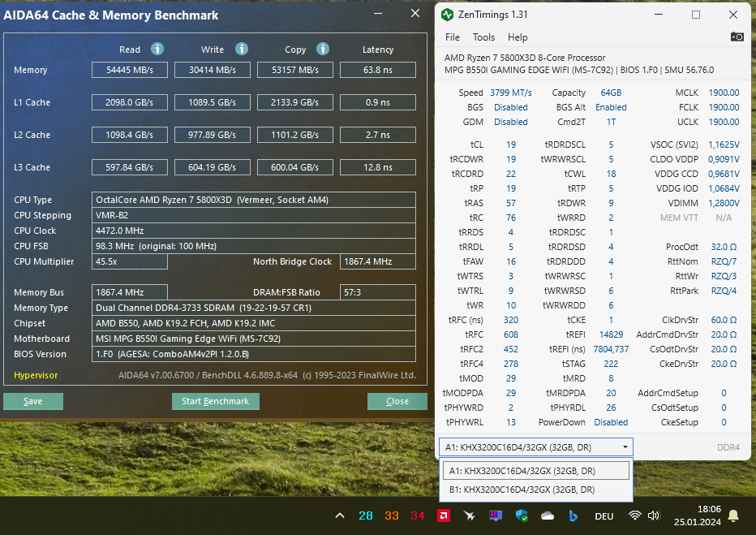Select B1: KHX3200C16D4/32GX module from the list
The width and height of the screenshot is (756, 535).
(x=535, y=490)
